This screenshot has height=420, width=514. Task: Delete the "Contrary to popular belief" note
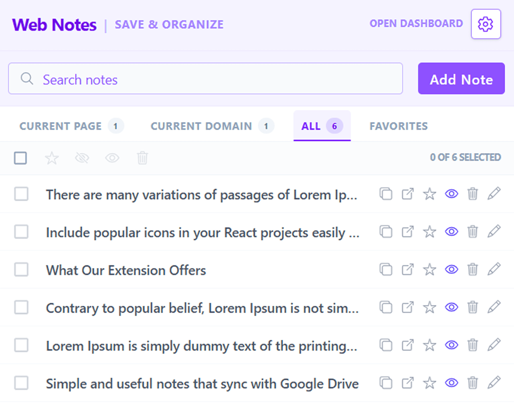(x=473, y=307)
